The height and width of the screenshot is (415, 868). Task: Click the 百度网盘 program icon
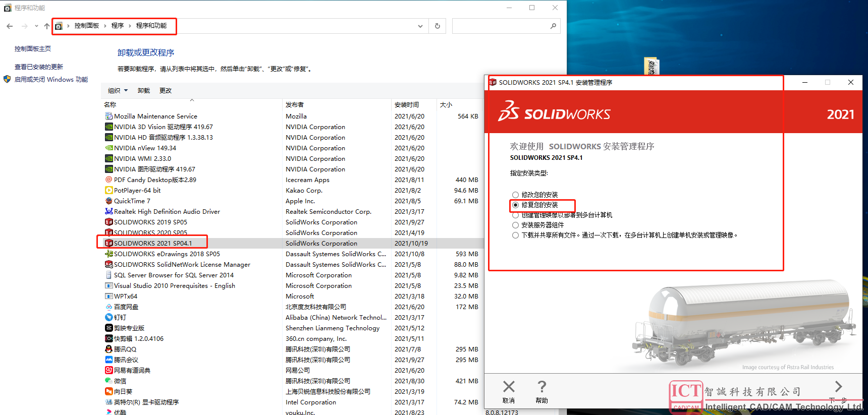coord(108,307)
